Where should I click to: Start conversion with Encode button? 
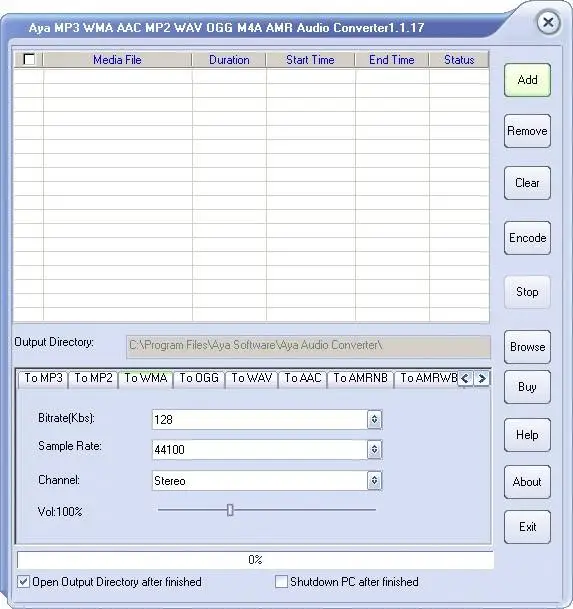pyautogui.click(x=527, y=238)
